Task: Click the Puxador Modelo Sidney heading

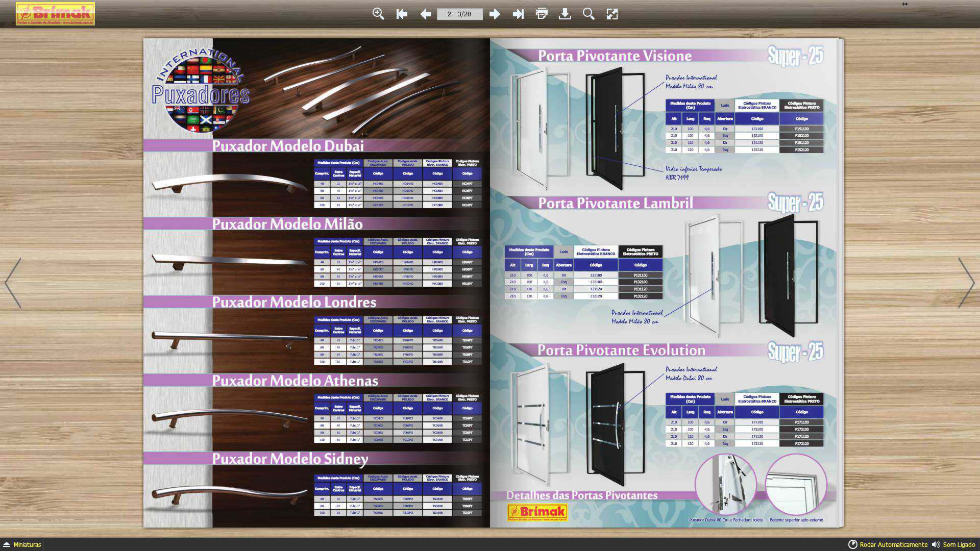Action: pos(290,459)
